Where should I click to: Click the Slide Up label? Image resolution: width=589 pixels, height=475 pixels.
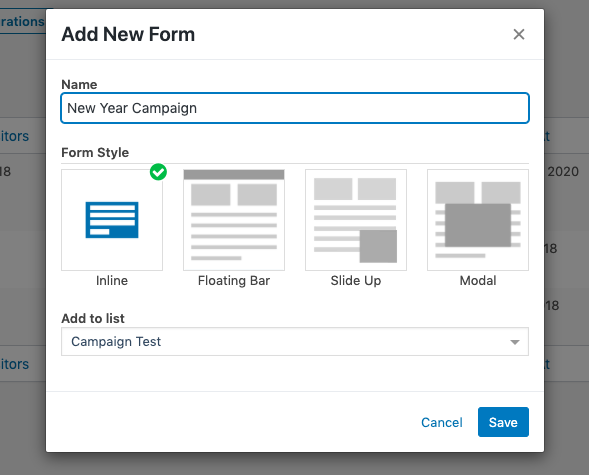pos(356,281)
